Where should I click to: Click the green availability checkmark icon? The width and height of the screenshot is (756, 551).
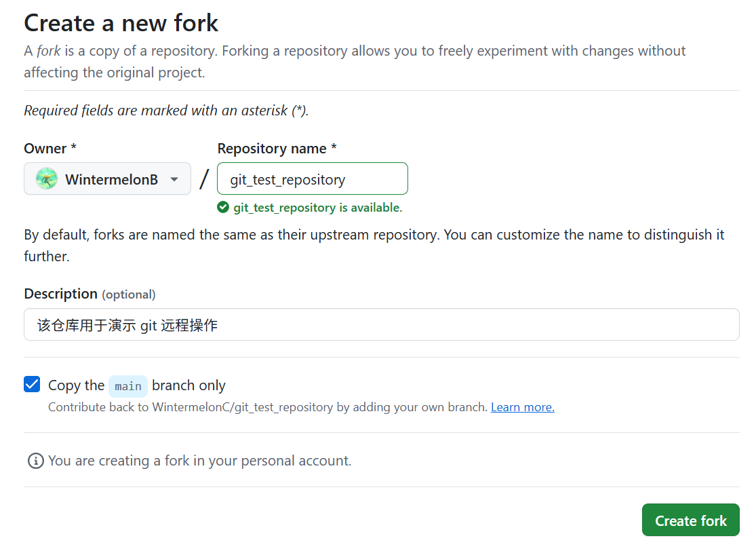pos(223,208)
